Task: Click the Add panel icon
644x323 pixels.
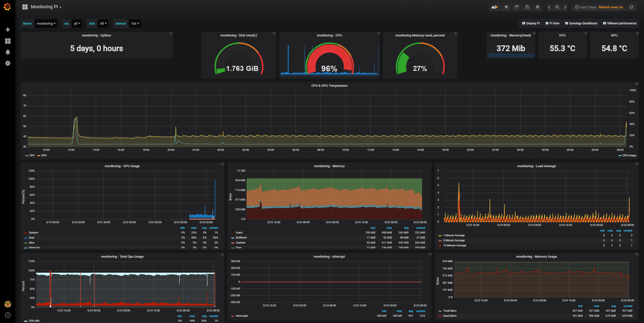Action: coord(495,7)
